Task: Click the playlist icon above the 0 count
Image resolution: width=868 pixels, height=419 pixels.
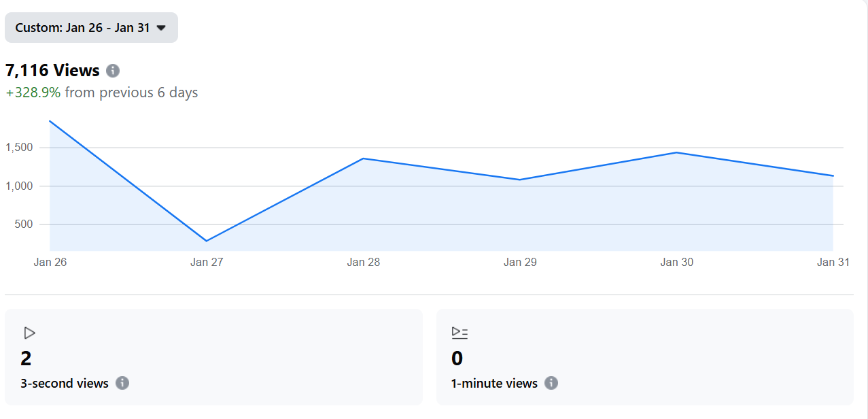Action: (x=459, y=333)
